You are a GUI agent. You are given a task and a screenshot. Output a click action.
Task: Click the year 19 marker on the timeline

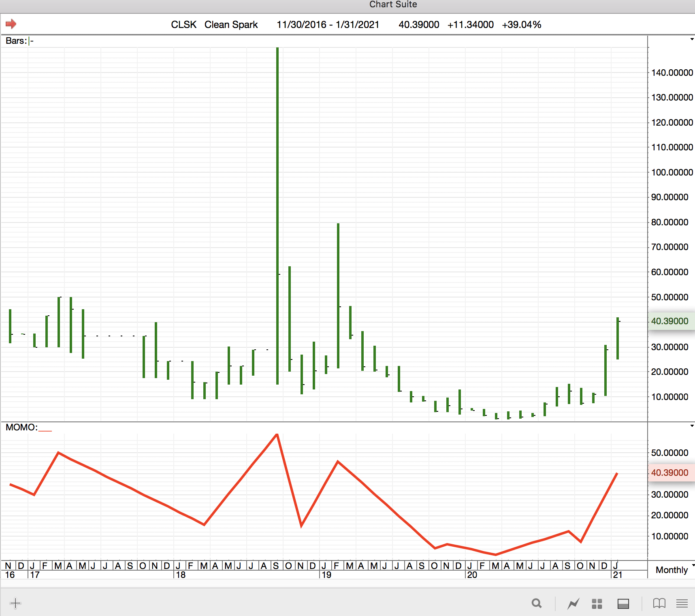pyautogui.click(x=326, y=575)
